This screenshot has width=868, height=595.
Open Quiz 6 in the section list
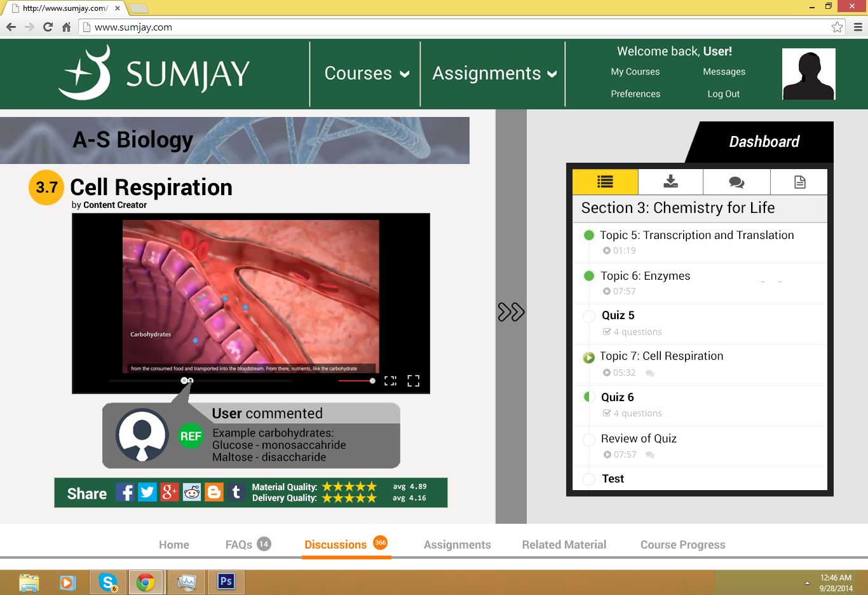(617, 397)
